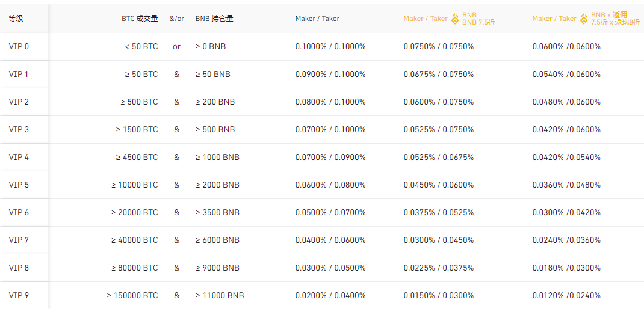This screenshot has width=644, height=309.
Task: Click the '&/or' column header
Action: [x=176, y=19]
